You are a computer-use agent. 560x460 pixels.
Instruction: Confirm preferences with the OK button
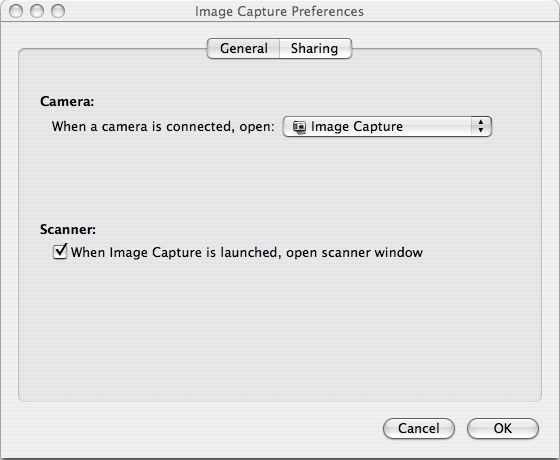[x=502, y=428]
